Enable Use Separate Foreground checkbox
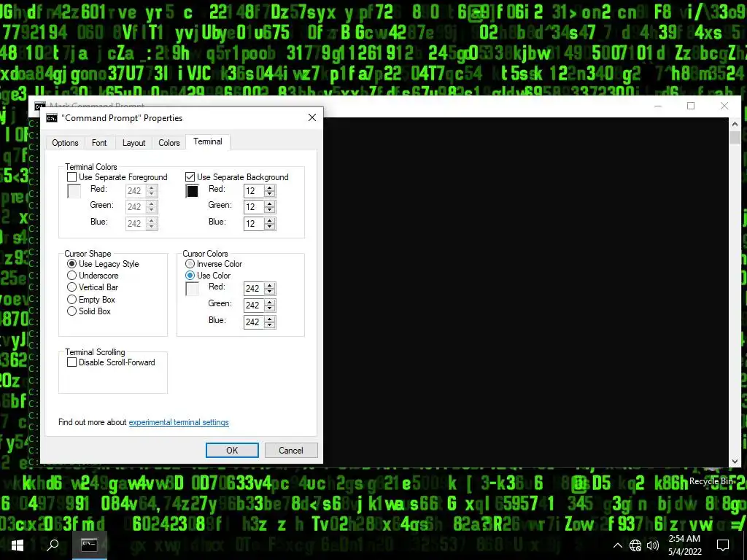The width and height of the screenshot is (747, 560). pos(72,177)
